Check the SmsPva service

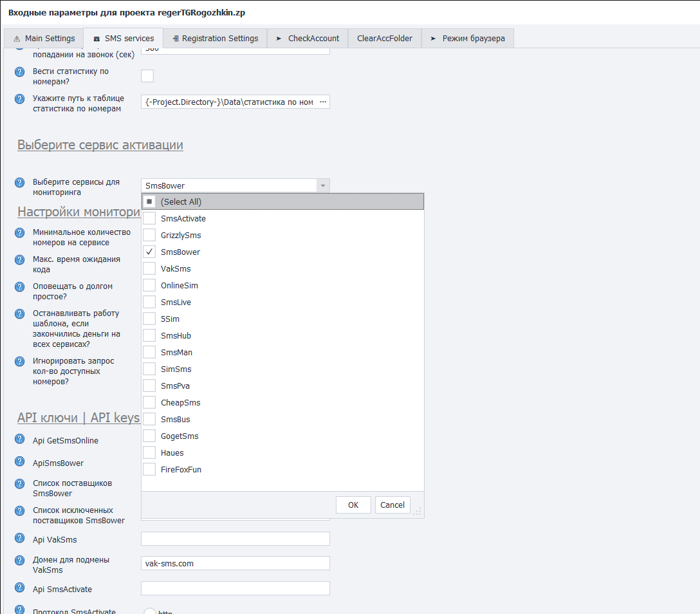pos(149,386)
